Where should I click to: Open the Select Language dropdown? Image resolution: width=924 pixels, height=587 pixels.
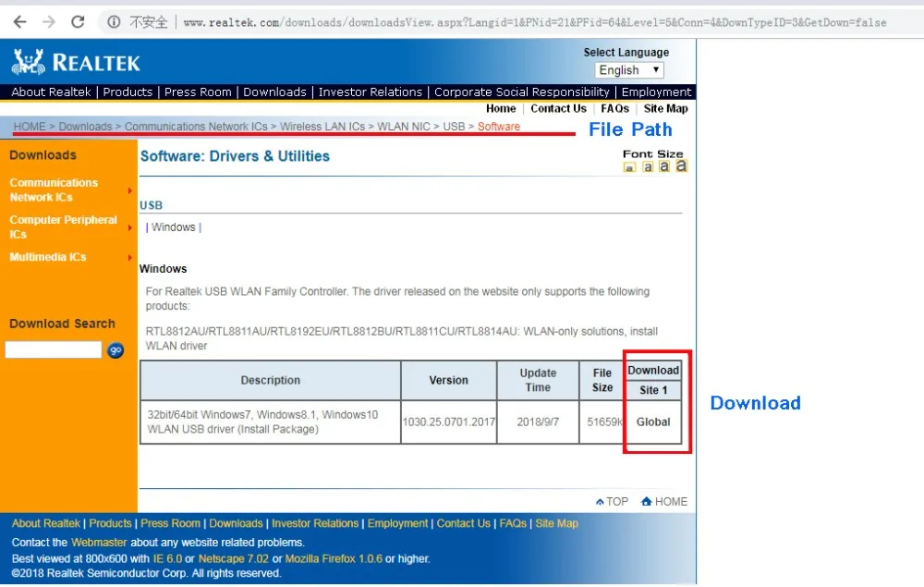click(x=628, y=70)
